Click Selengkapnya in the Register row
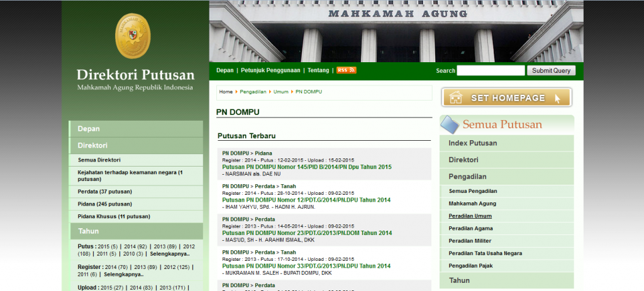 point(124,275)
